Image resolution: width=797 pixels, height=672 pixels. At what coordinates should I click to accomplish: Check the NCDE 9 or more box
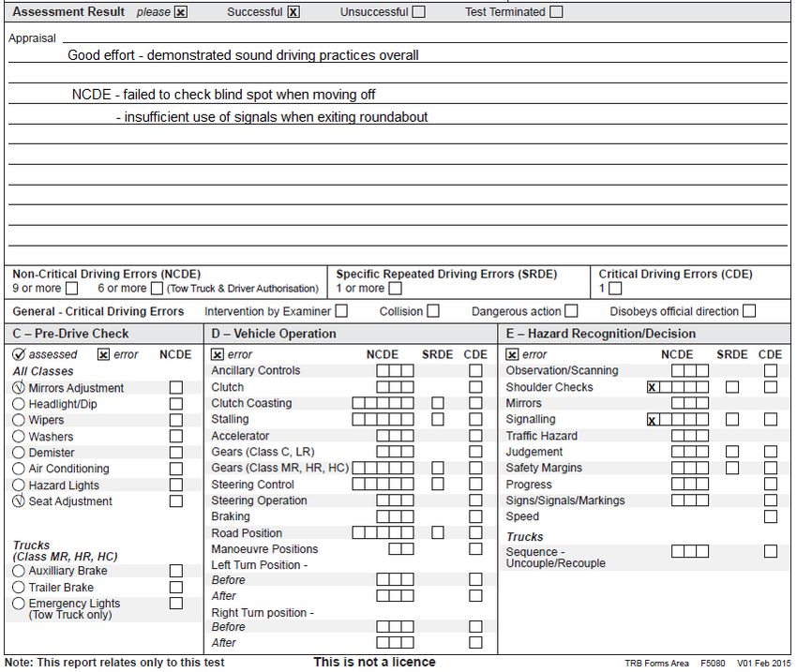coord(72,289)
